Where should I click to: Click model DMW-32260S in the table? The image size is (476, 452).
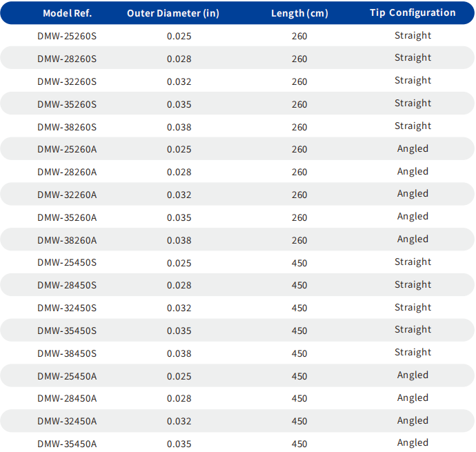(67, 81)
